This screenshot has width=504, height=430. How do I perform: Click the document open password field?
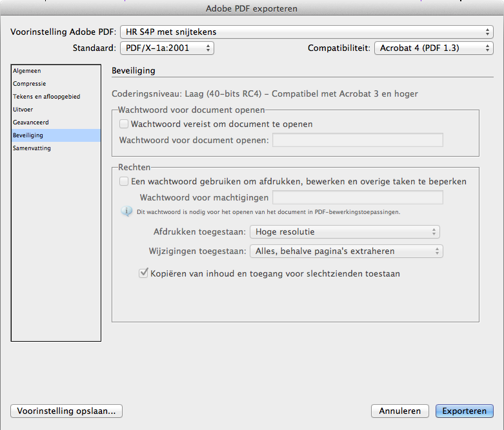click(358, 140)
